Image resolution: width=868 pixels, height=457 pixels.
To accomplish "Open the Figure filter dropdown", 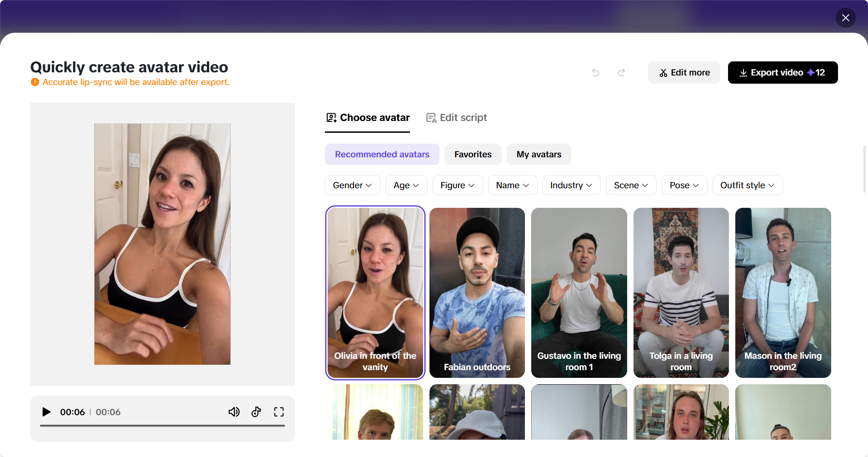I will [x=458, y=185].
